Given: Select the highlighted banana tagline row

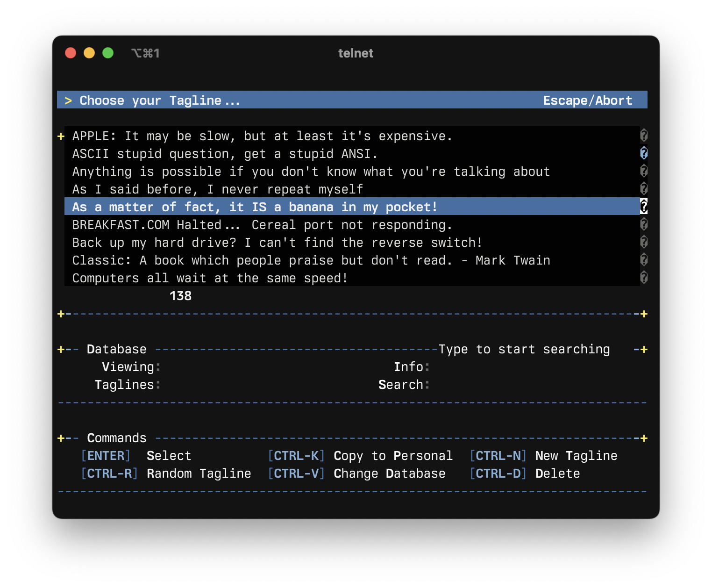Looking at the screenshot, I should pyautogui.click(x=255, y=207).
